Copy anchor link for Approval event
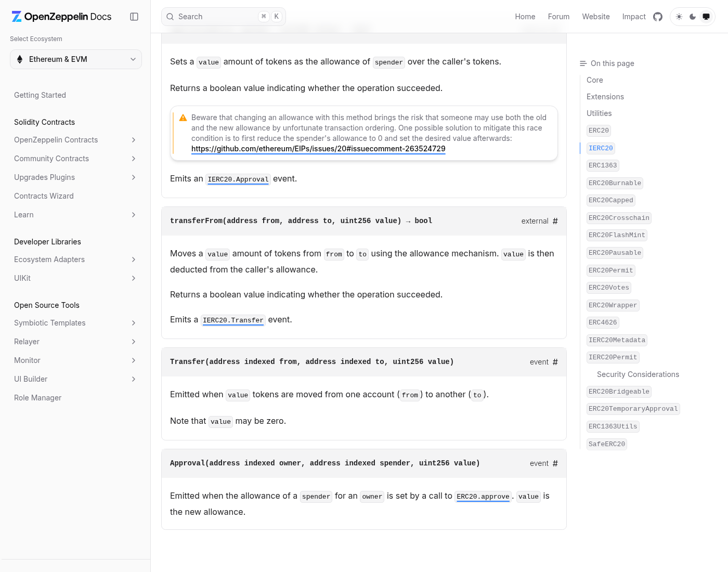 [555, 463]
